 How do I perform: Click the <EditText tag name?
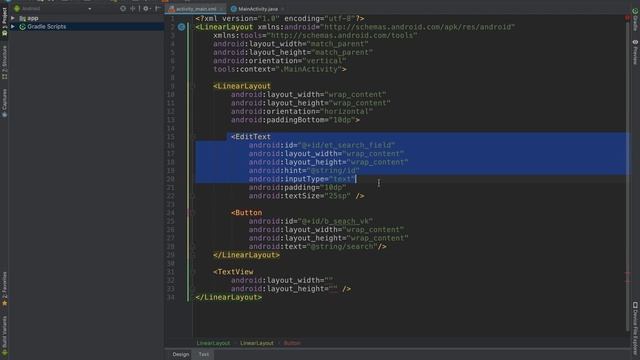click(251, 137)
